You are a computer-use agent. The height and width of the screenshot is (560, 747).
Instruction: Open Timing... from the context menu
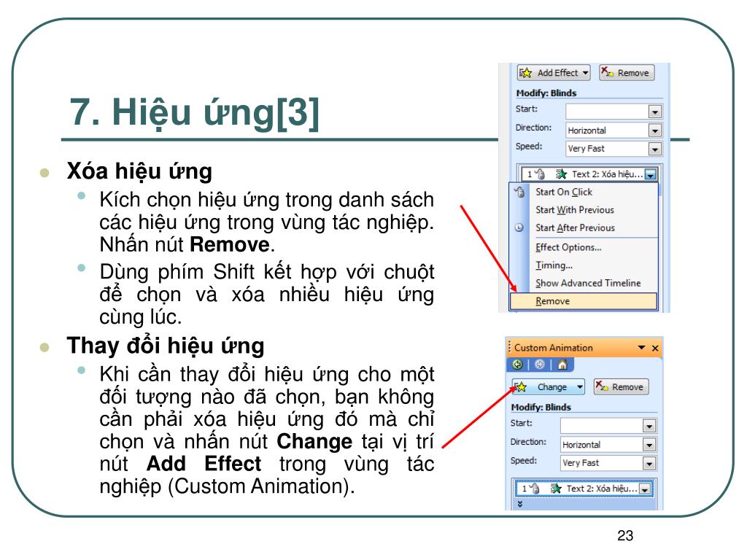[554, 265]
